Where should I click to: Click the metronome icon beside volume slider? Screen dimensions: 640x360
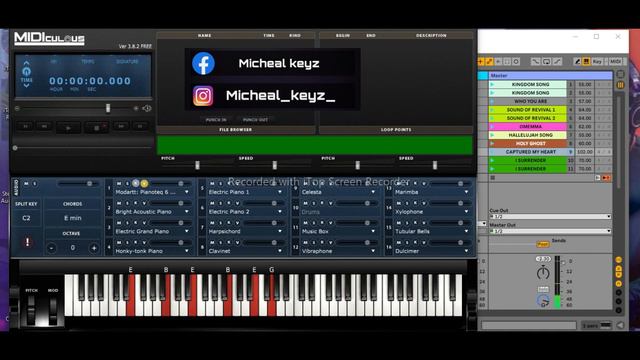[x=147, y=109]
